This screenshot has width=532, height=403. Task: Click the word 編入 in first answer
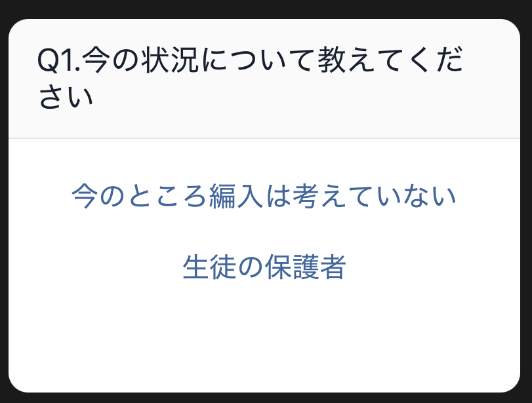[236, 196]
